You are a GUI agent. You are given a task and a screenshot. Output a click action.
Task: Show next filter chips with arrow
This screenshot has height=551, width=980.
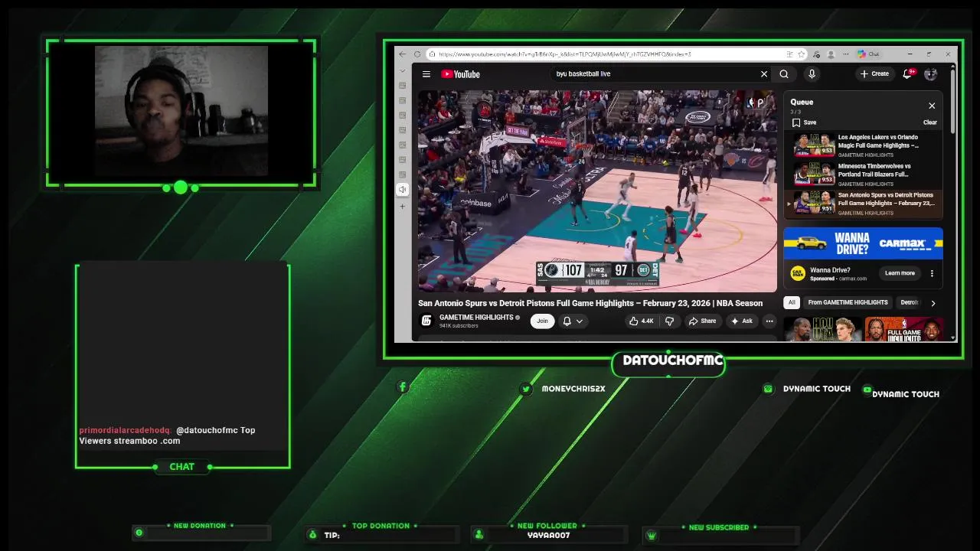pyautogui.click(x=933, y=303)
